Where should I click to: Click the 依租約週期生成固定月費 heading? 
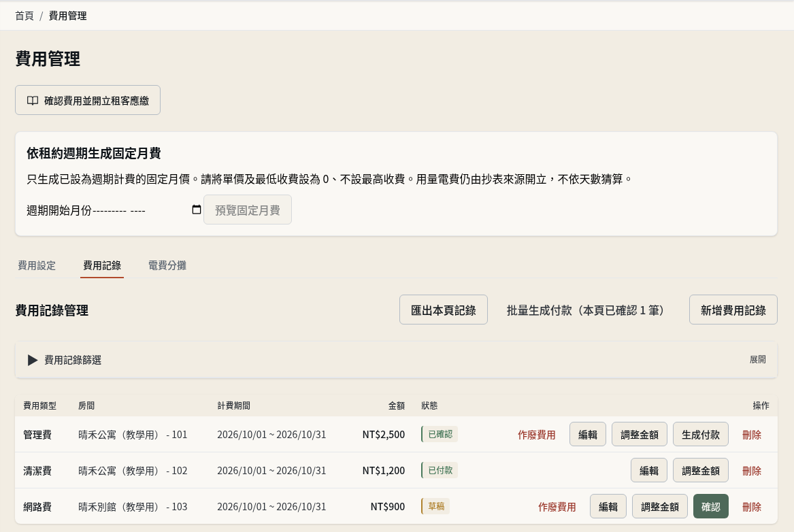[x=94, y=153]
